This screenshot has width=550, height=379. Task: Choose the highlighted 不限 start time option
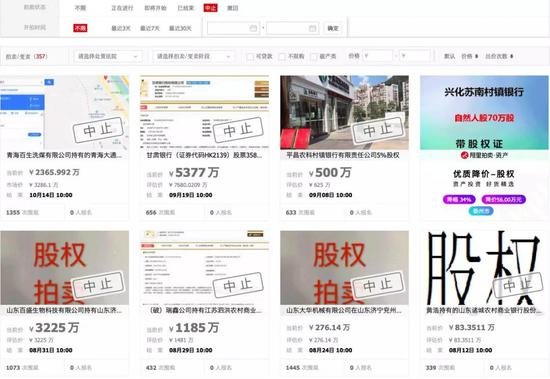click(80, 28)
